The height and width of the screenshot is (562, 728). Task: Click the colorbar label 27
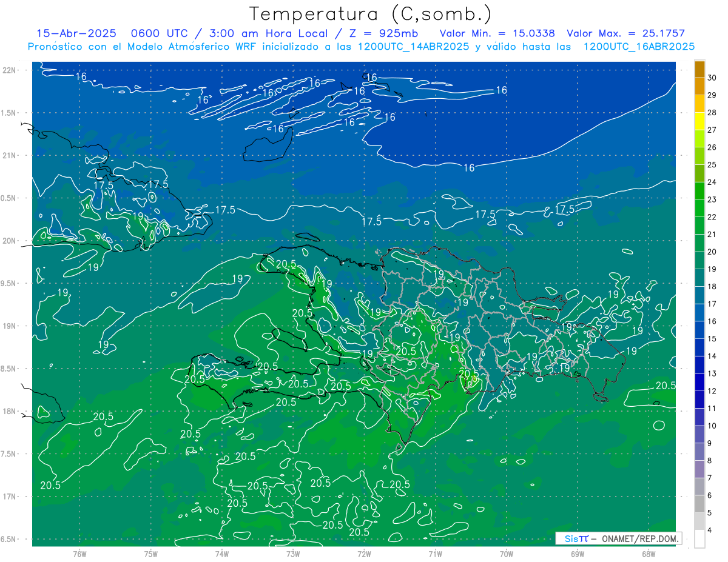(x=712, y=130)
